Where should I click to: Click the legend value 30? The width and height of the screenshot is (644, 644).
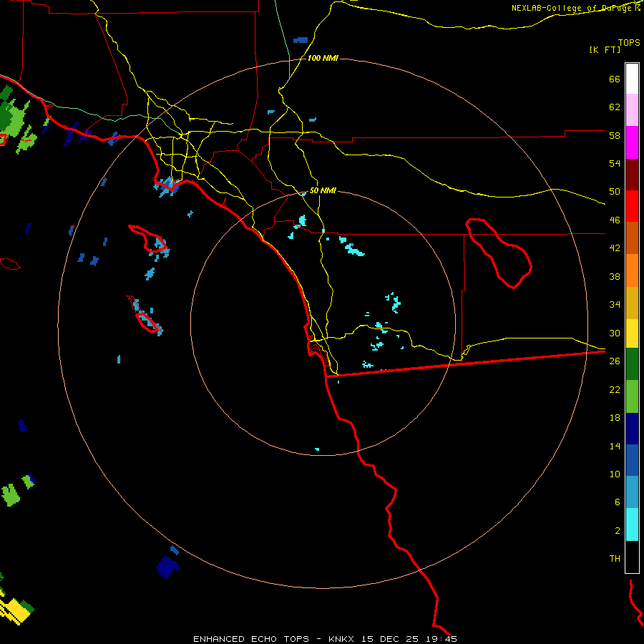coord(615,333)
